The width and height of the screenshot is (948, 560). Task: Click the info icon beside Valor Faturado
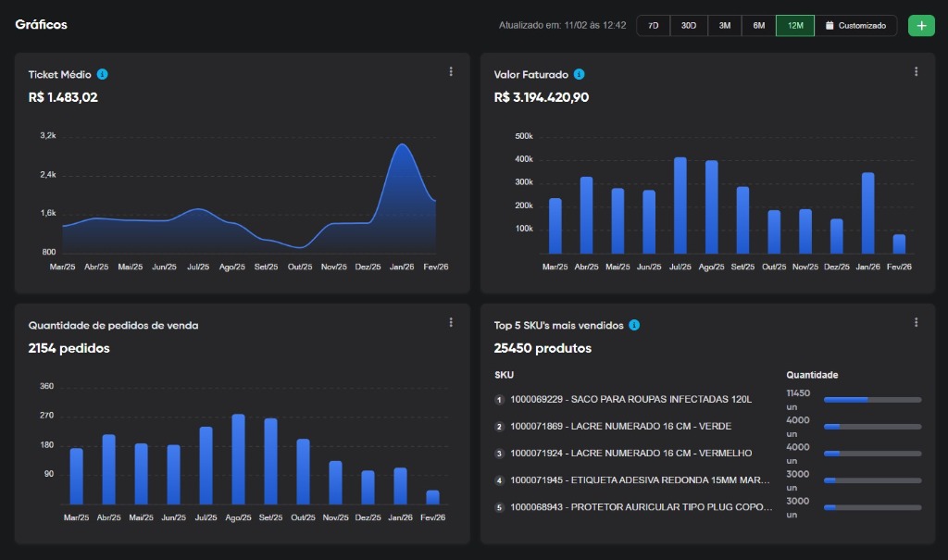click(579, 74)
